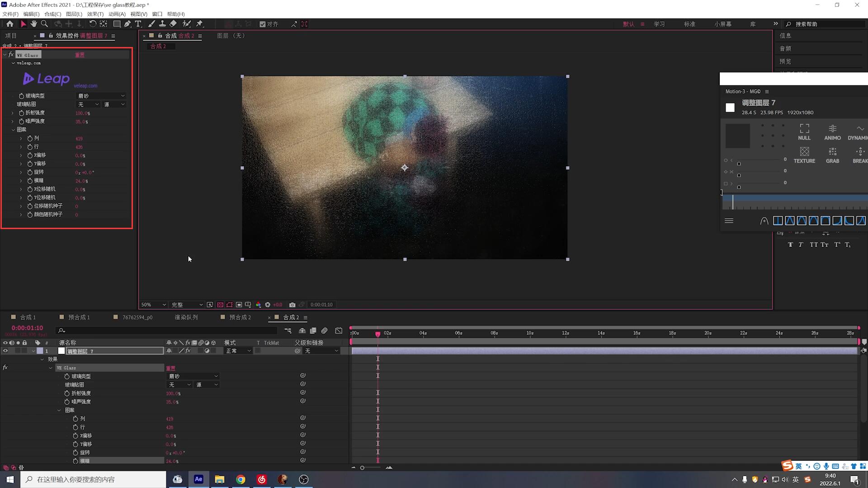Open the parent link dropdown showing 无

click(x=321, y=351)
